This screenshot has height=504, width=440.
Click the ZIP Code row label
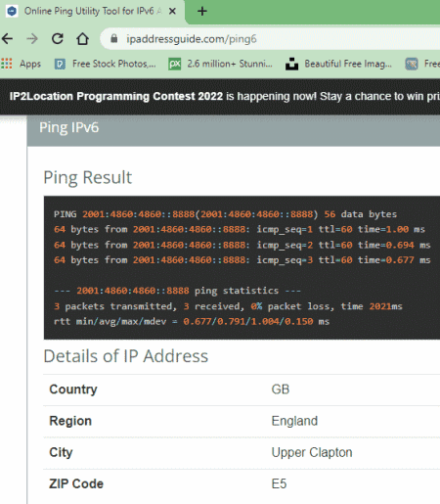(x=76, y=483)
